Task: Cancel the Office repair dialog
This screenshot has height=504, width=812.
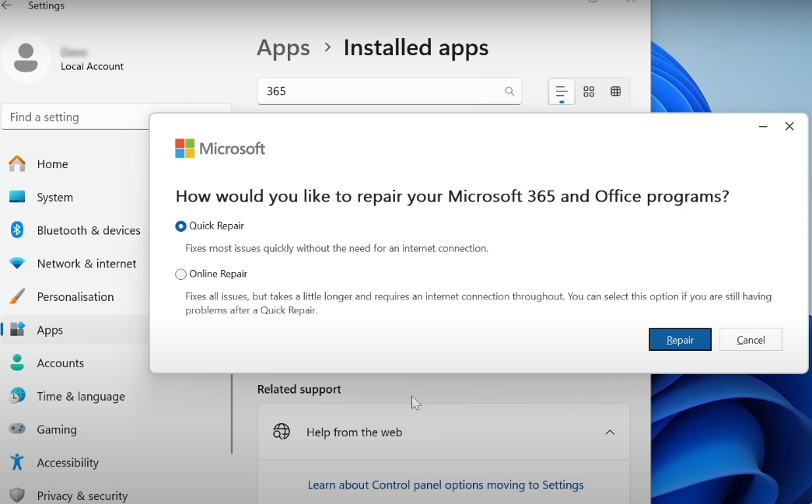Action: 751,340
